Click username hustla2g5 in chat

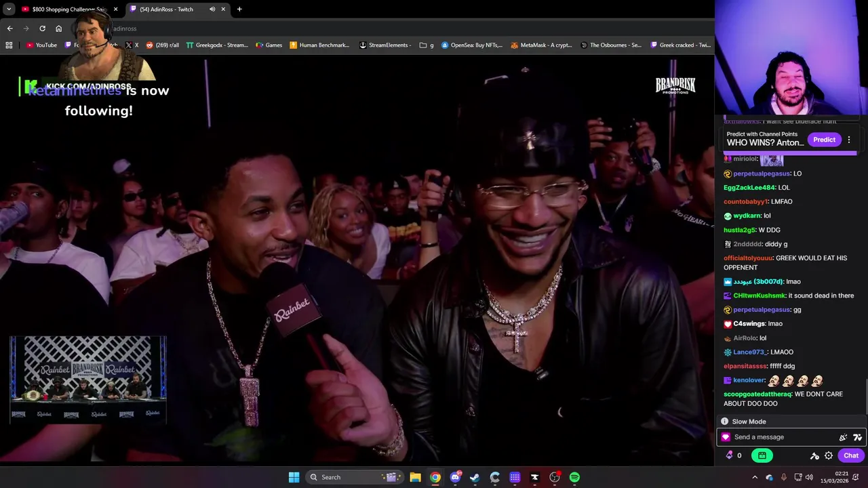pyautogui.click(x=739, y=230)
